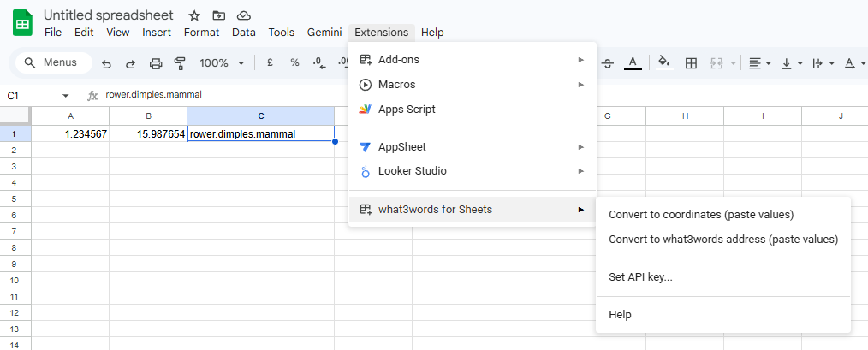Activate the paint format roller tool
Screen dimensions: 868x350
tap(180, 63)
